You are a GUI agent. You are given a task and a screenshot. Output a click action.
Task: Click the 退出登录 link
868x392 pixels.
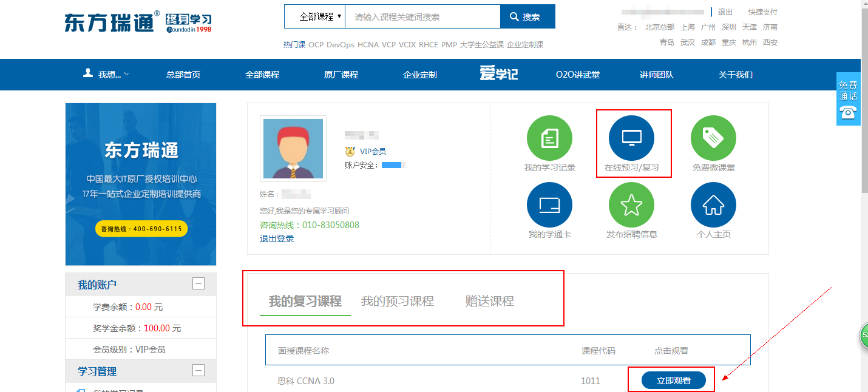tap(277, 238)
